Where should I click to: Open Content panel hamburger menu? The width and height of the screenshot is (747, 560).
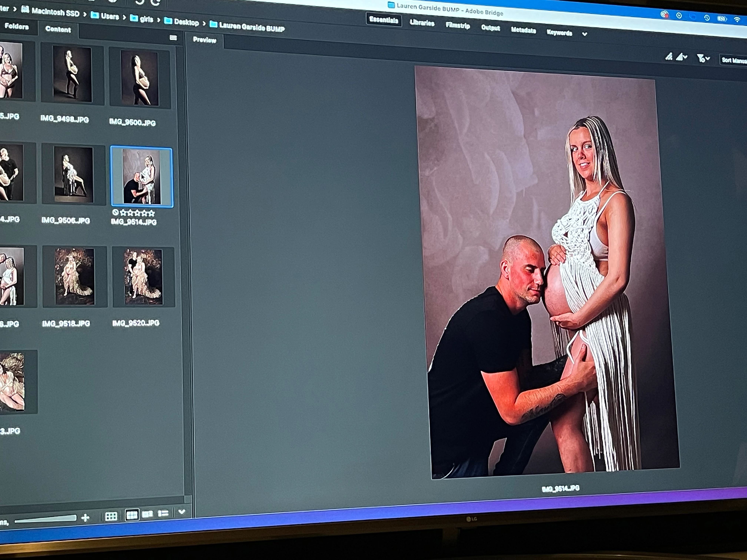173,38
